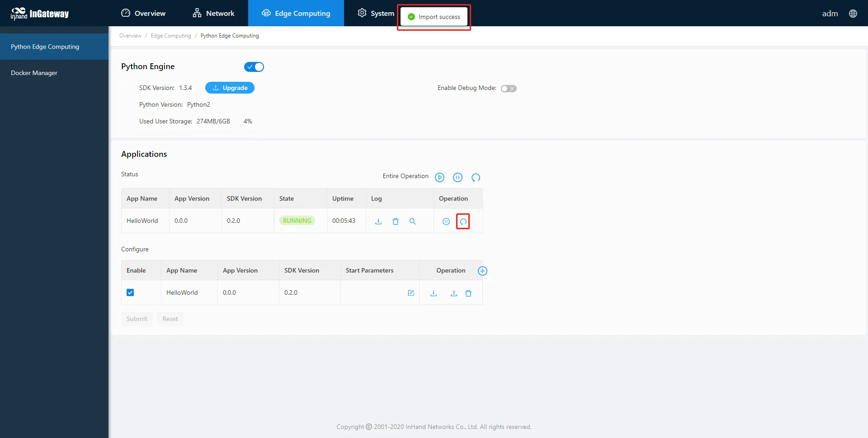Click SDK version value 1.3.4
This screenshot has width=868, height=438.
point(185,88)
